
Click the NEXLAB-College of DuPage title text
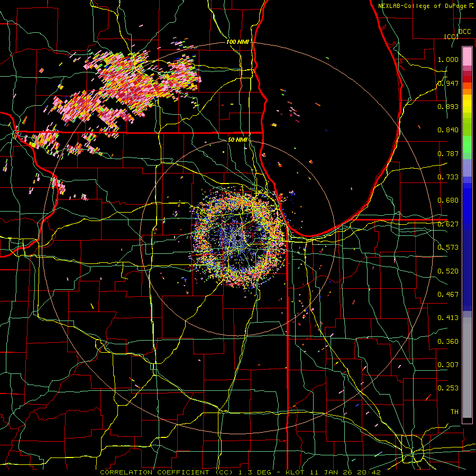pos(425,6)
